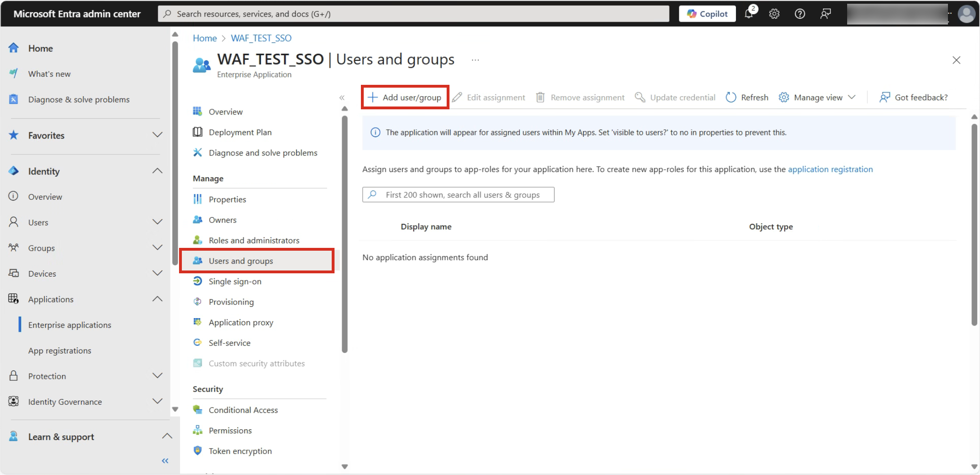Open Owners under Manage
Screen dimensions: 980x475
coord(222,220)
